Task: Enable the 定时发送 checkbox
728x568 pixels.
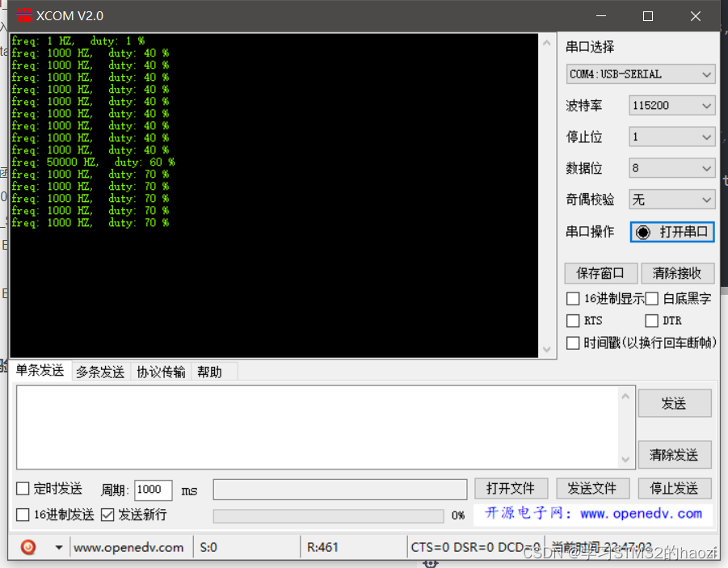Action: [23, 489]
